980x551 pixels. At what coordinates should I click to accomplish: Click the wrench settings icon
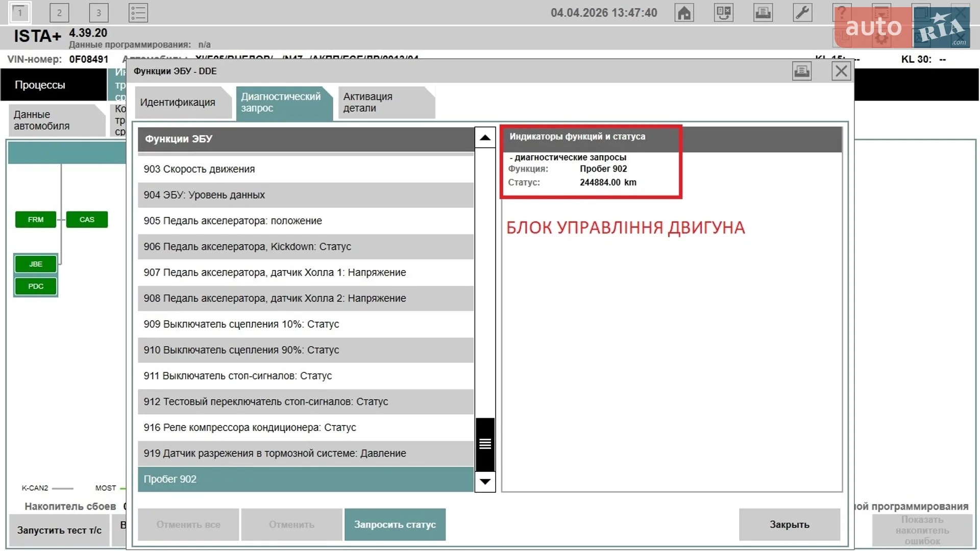(x=802, y=13)
